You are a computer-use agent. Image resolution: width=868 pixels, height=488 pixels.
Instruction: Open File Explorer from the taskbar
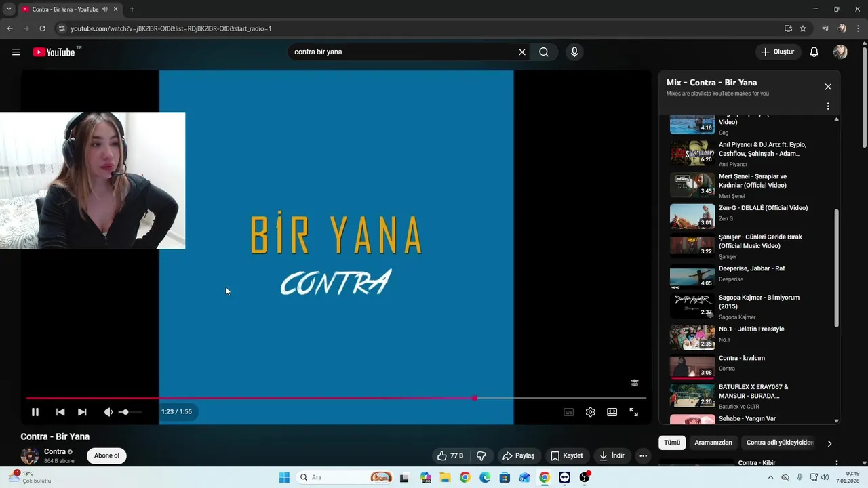445,477
